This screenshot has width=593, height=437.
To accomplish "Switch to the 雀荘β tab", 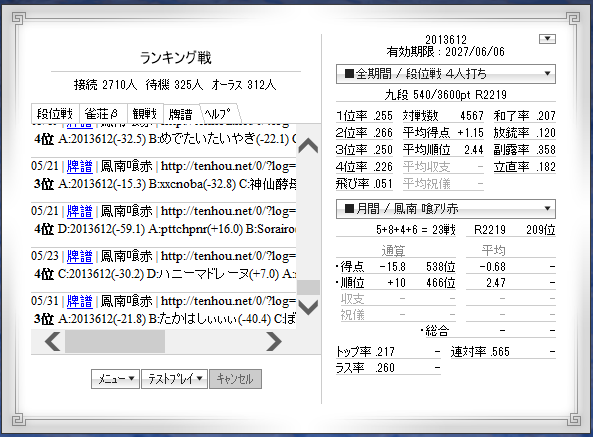I will click(x=102, y=113).
